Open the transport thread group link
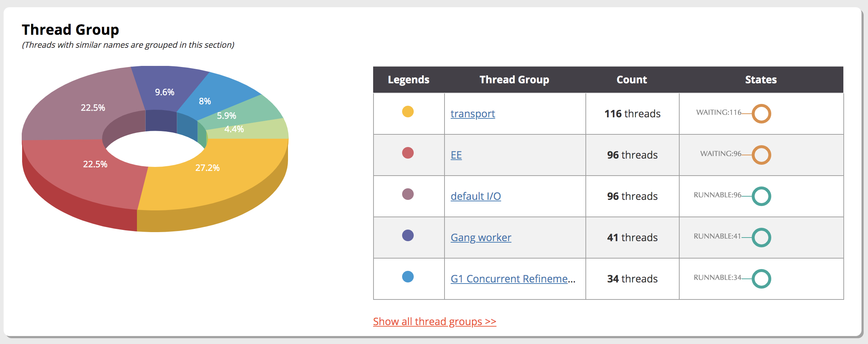Viewport: 868px width, 344px height. tap(472, 114)
